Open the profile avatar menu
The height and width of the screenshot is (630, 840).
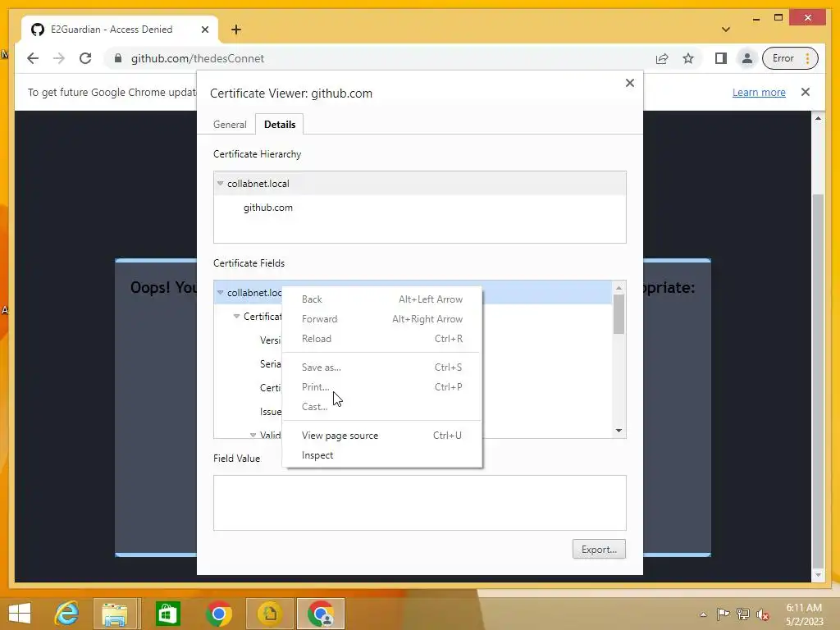[746, 58]
